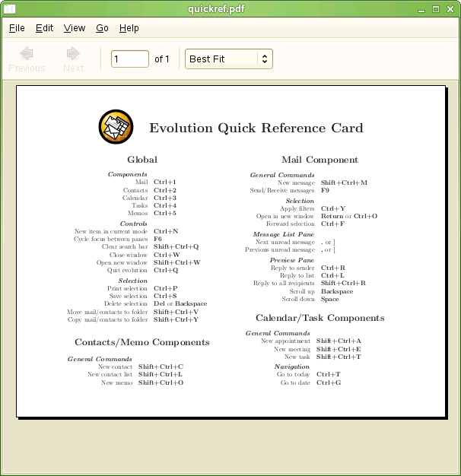Viewport: 461px width, 476px height.
Task: Open the Go menu
Action: point(103,28)
